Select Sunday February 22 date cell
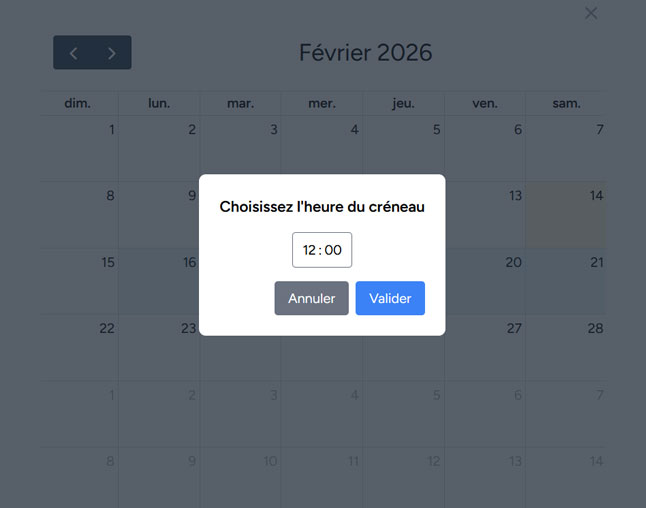This screenshot has width=646, height=508. point(80,347)
